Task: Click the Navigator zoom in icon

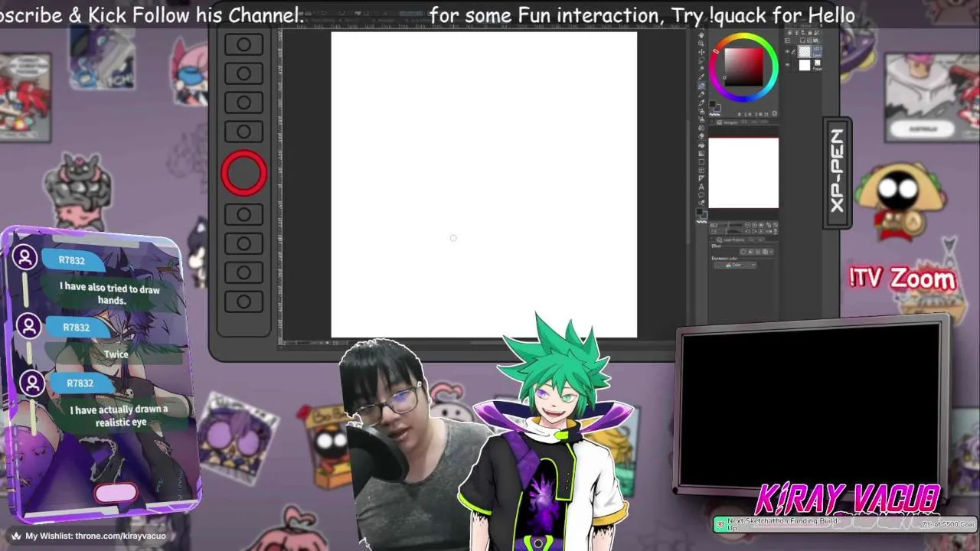Action: (x=754, y=225)
